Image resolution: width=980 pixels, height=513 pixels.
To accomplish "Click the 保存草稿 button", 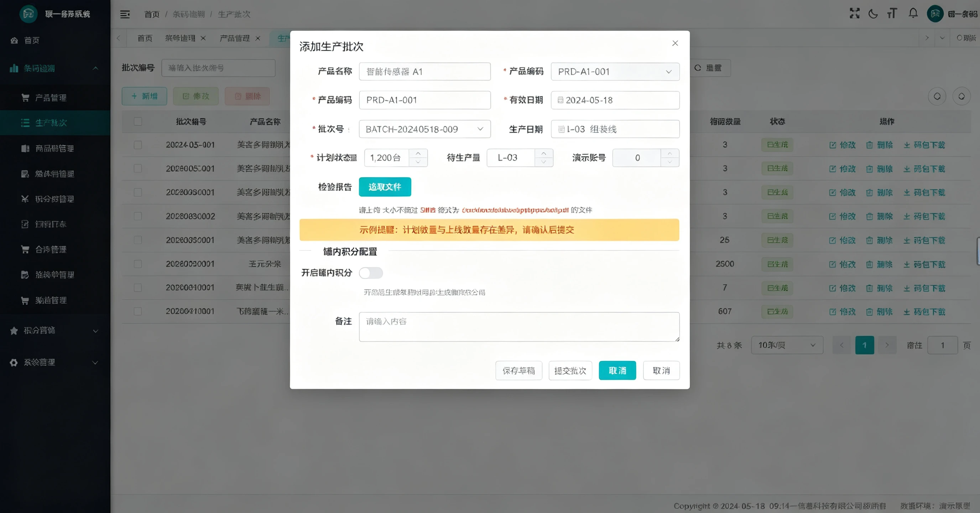I will click(x=518, y=370).
